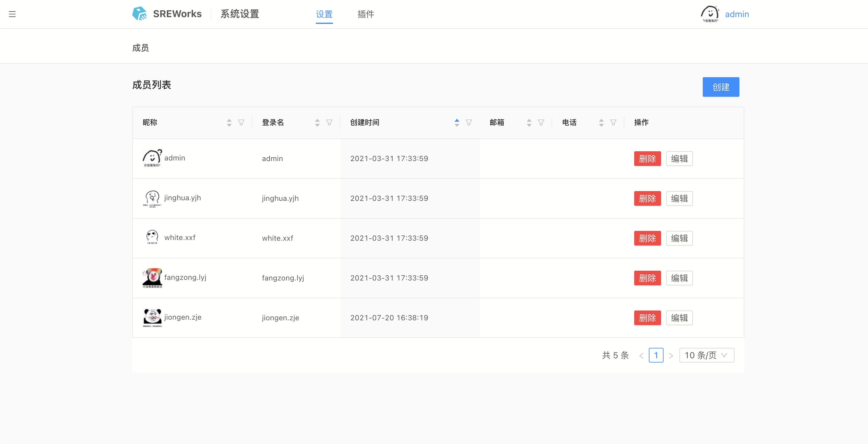Open filter for 昵称 column
The image size is (868, 444).
point(241,122)
